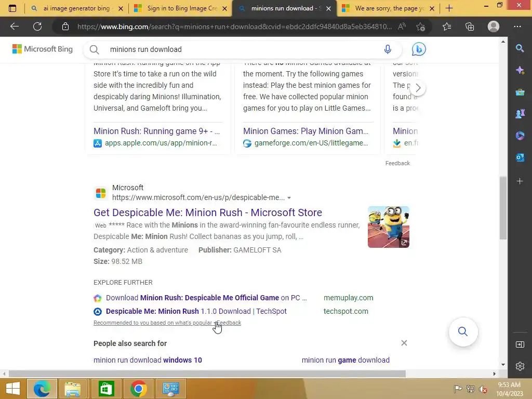
Task: Go back to the previous page
Action: point(14,26)
